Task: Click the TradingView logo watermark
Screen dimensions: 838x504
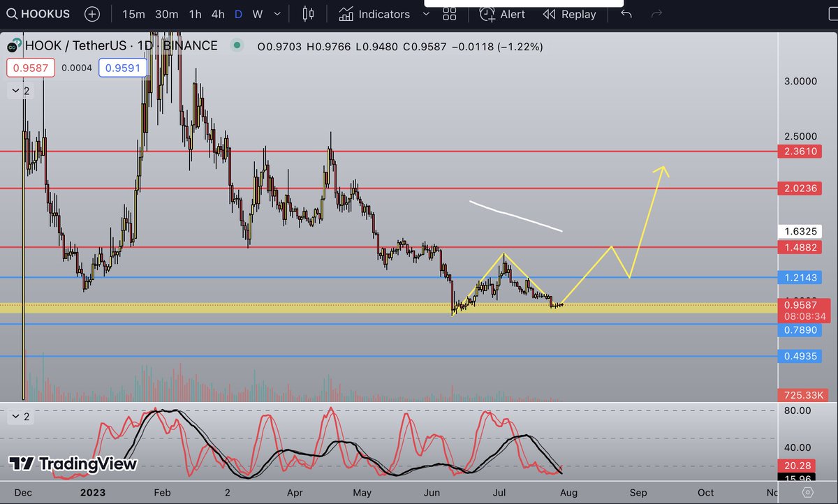Action: (x=72, y=464)
